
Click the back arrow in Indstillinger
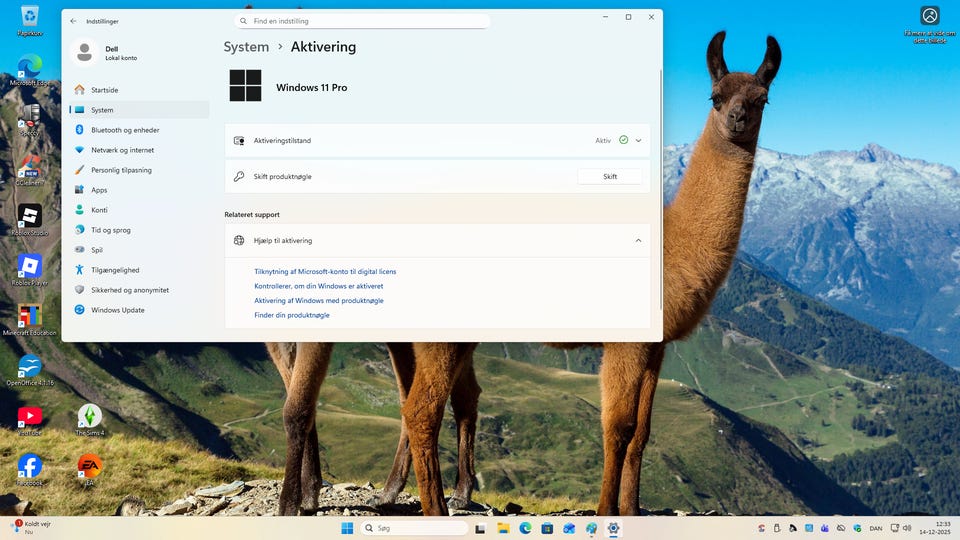point(73,20)
